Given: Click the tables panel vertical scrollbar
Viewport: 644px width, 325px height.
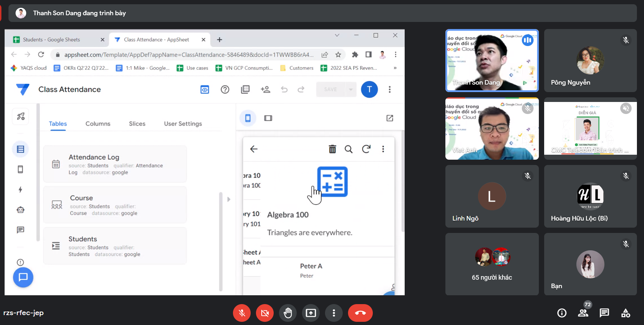Looking at the screenshot, I should tap(221, 241).
